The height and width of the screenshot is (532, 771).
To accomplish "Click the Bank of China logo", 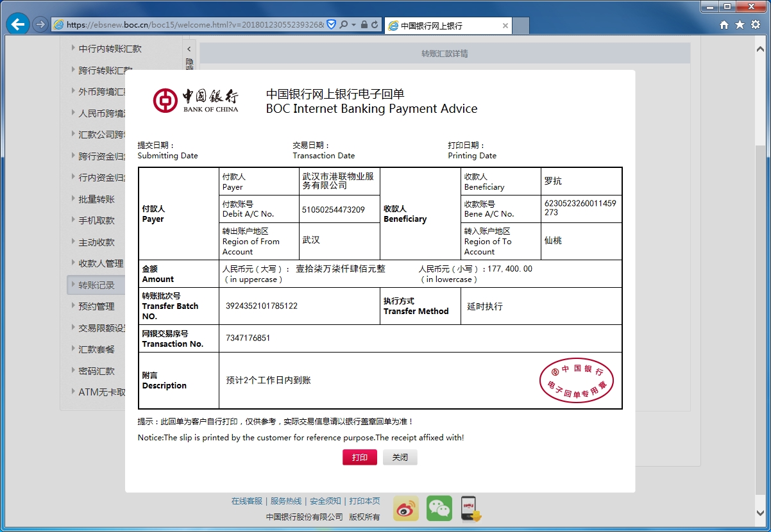I will (x=165, y=101).
